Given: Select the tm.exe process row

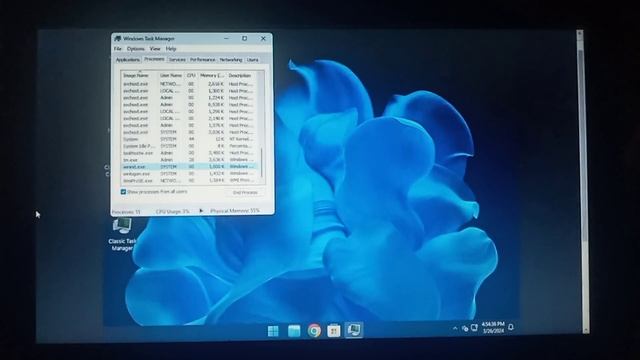Looking at the screenshot, I should click(190, 160).
